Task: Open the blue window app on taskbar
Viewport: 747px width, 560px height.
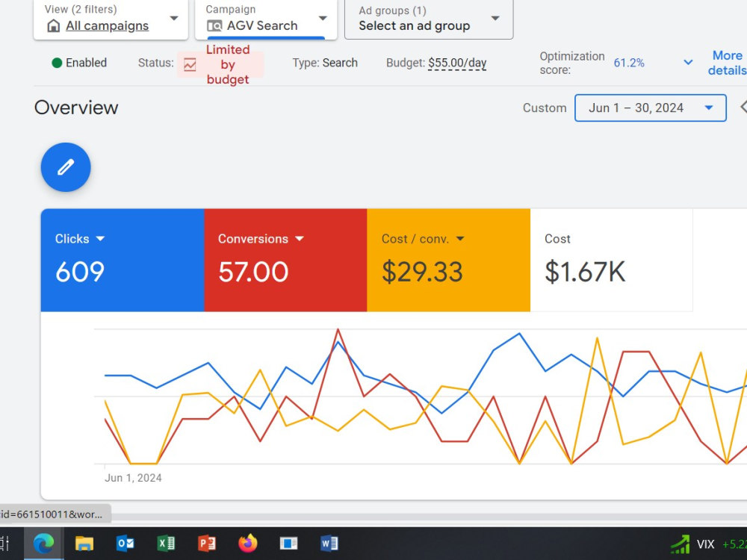Action: coord(288,544)
